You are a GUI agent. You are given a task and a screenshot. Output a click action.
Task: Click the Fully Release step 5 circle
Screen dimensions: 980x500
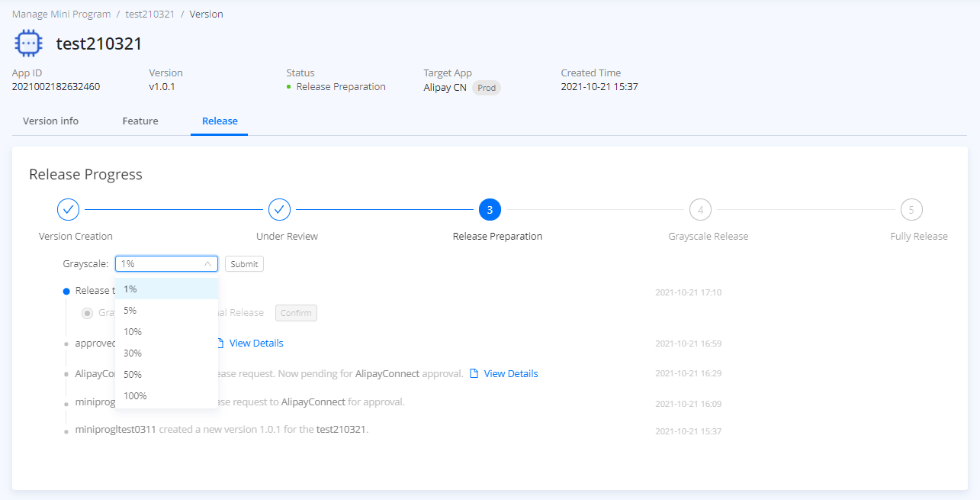911,209
